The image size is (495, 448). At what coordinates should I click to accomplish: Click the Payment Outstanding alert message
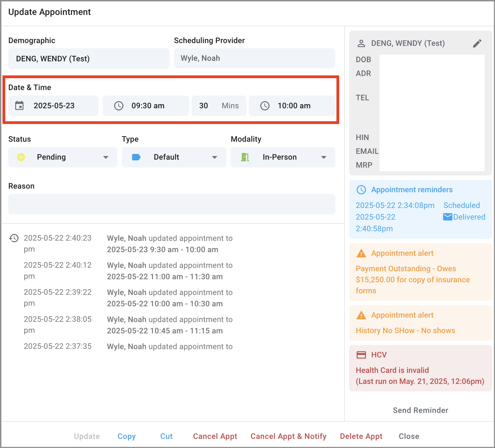point(413,280)
